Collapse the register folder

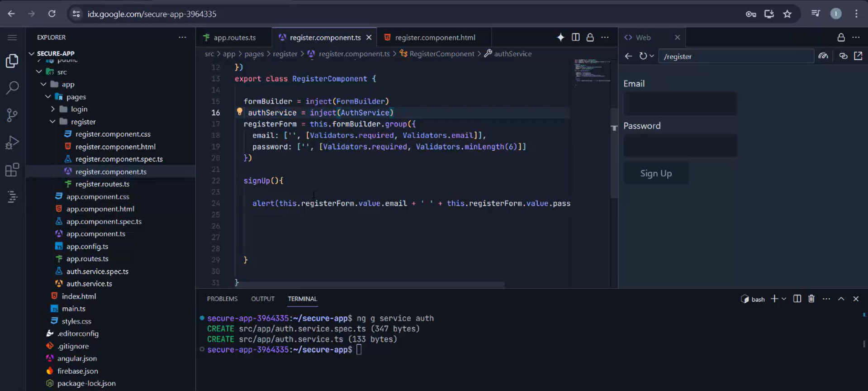[x=83, y=122]
